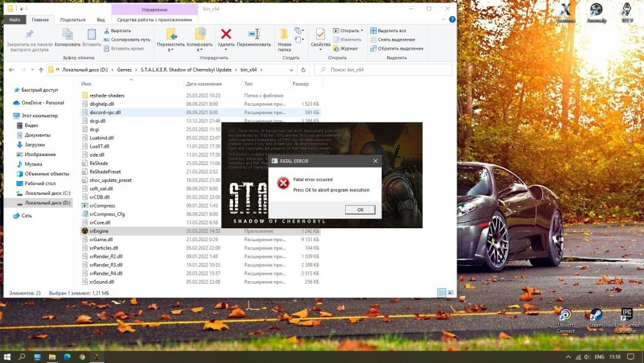Select the xrGame.dll file in the list
This screenshot has width=644, height=363.
tap(101, 239)
